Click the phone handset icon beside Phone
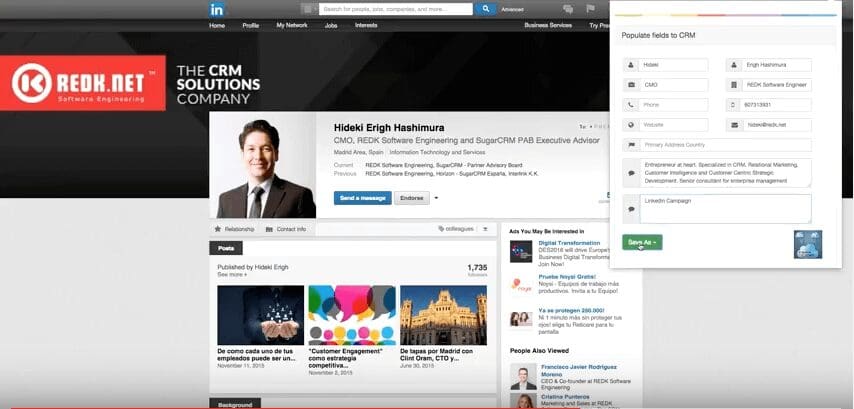Viewport: 854px width, 409px height. point(631,105)
